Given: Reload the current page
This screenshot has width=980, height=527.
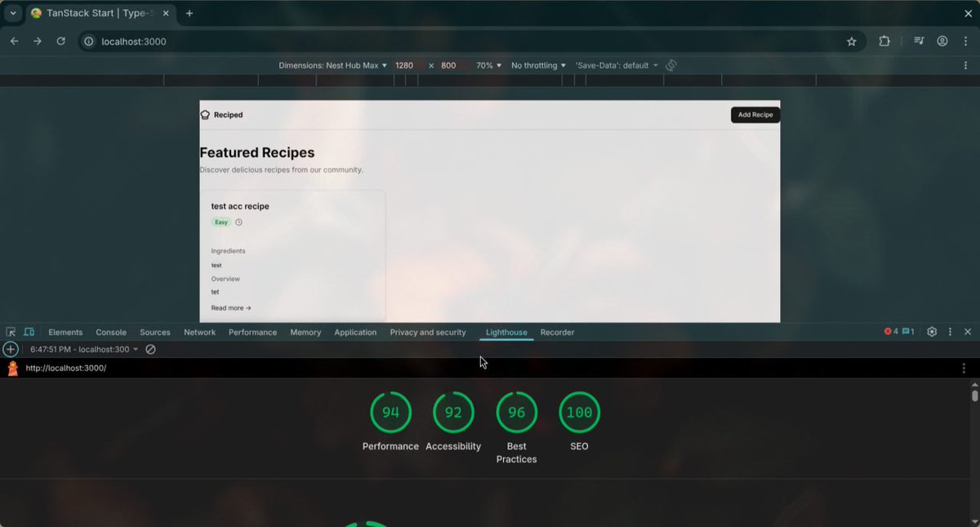Looking at the screenshot, I should [x=60, y=41].
